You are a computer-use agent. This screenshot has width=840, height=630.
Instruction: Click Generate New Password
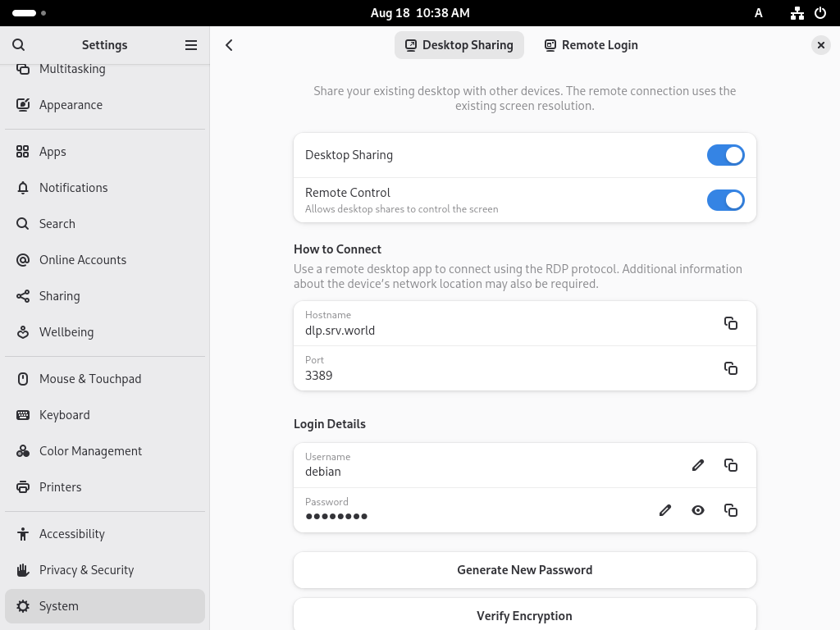coord(524,569)
